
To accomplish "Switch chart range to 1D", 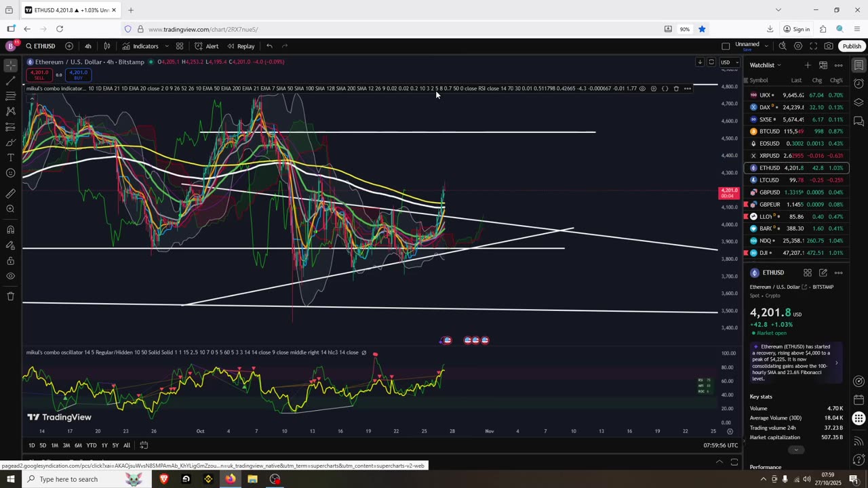I will (32, 445).
